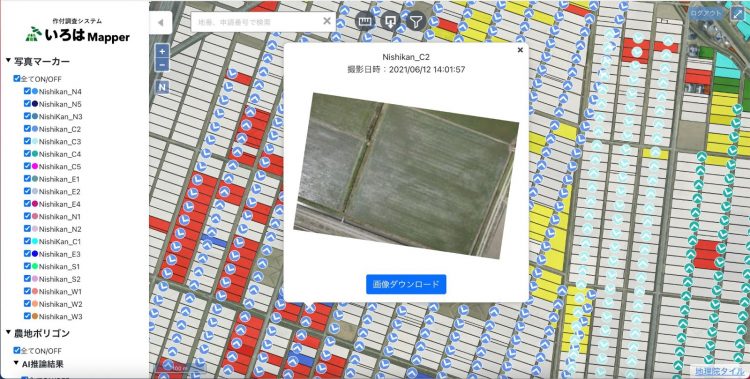Image resolution: width=750 pixels, height=379 pixels.
Task: Clear the search box with the X icon
Action: tap(327, 21)
